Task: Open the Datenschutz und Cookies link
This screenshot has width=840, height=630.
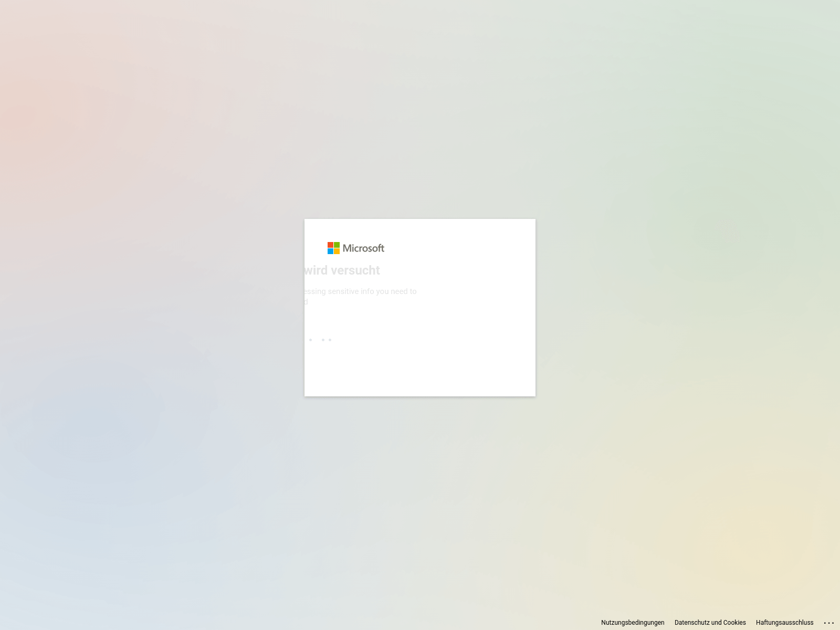Action: [710, 623]
